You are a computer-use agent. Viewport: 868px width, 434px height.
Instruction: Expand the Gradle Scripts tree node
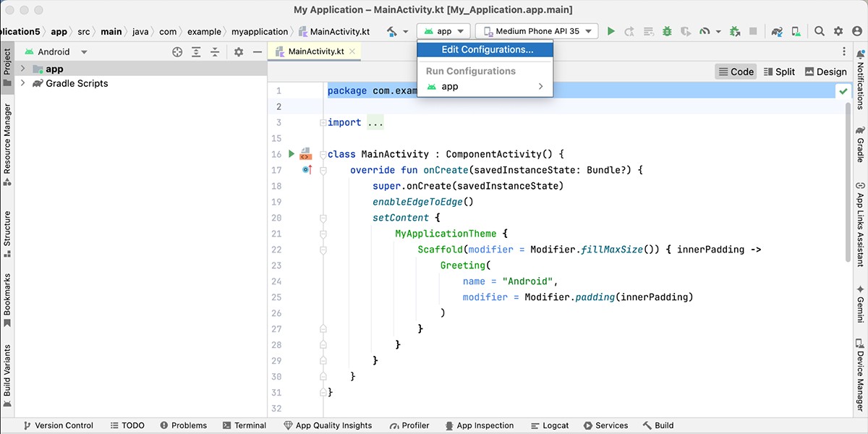pyautogui.click(x=23, y=83)
